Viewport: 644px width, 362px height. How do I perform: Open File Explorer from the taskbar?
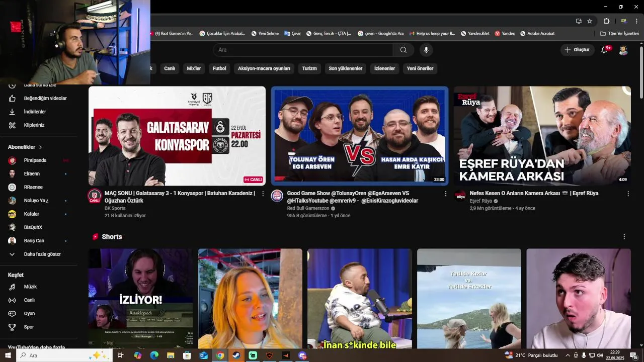tap(171, 355)
